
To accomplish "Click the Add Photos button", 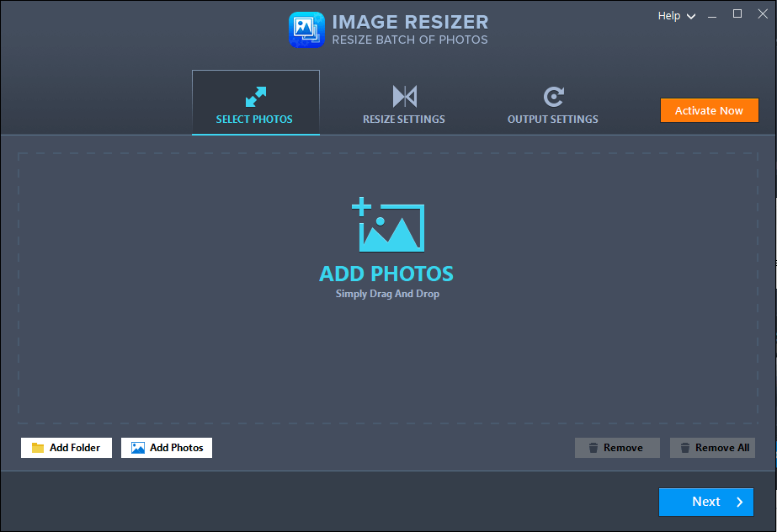I will [x=167, y=448].
